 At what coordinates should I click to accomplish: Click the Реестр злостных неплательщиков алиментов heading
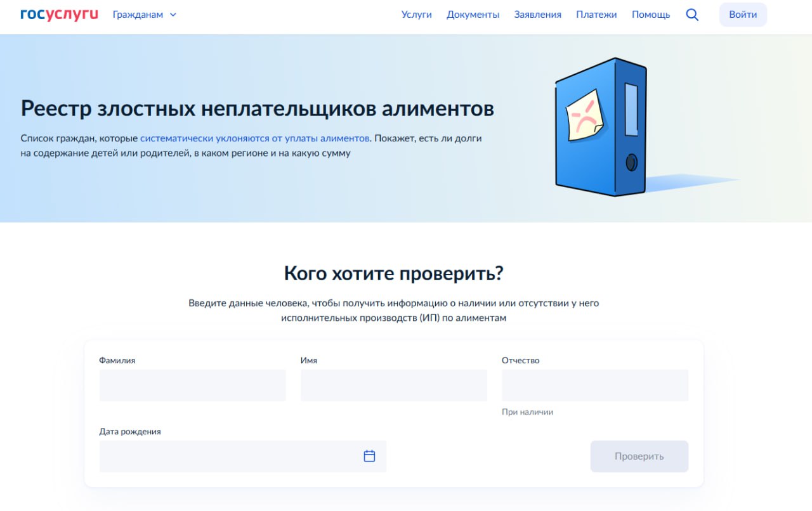(257, 108)
